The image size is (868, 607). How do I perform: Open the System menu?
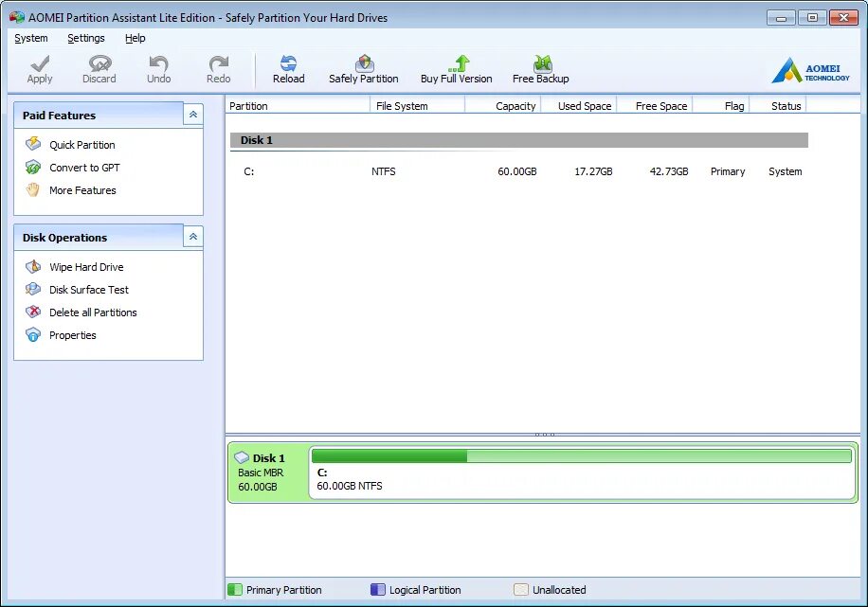pos(31,38)
